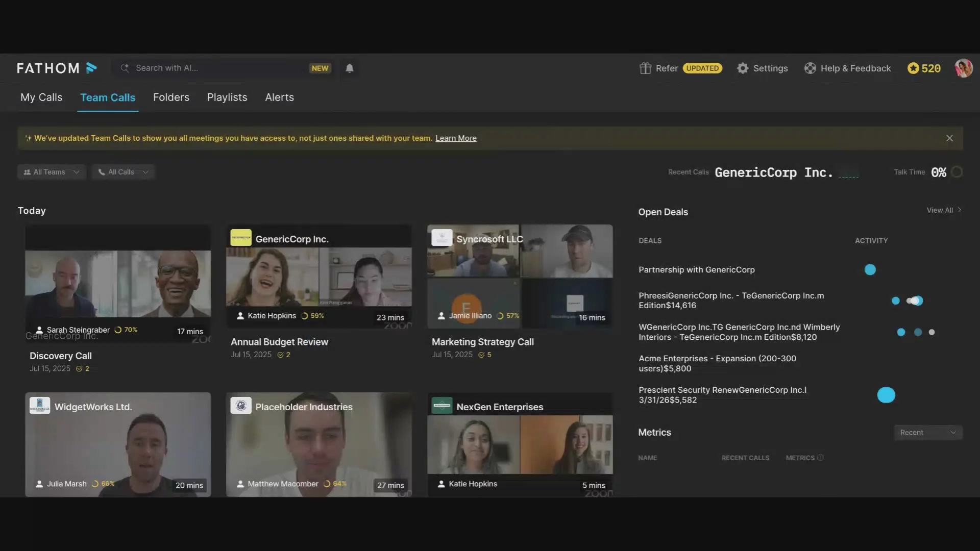Image resolution: width=980 pixels, height=551 pixels.
Task: Click Katie Hopkins 59% talk-time ring
Action: [x=305, y=316]
